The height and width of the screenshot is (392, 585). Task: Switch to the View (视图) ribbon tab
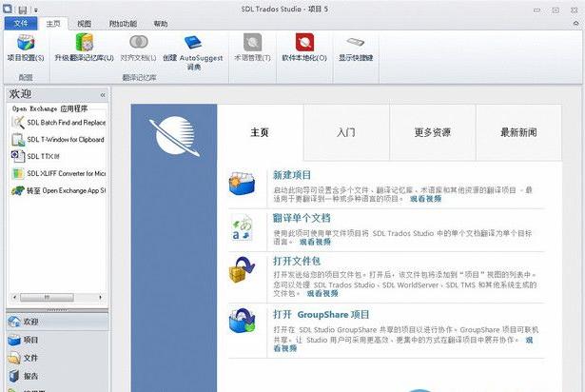[84, 24]
